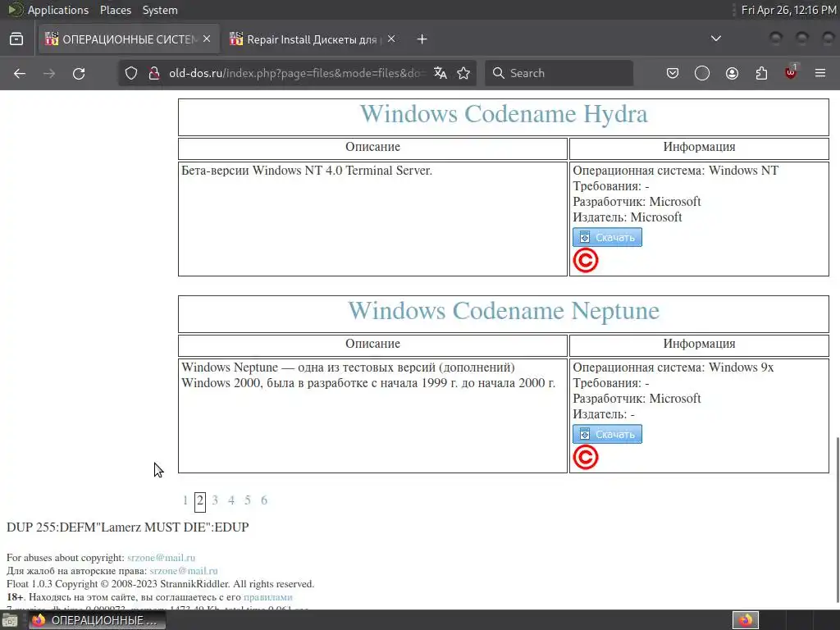The width and height of the screenshot is (840, 630).
Task: Click the copyright icon under Neptune
Action: (x=586, y=458)
